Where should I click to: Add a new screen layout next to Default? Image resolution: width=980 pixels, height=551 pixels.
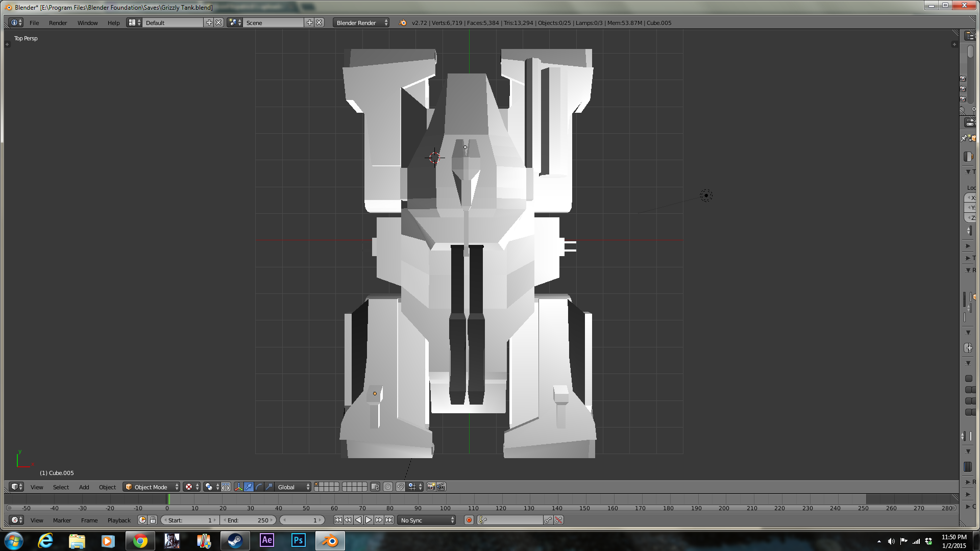(x=209, y=22)
